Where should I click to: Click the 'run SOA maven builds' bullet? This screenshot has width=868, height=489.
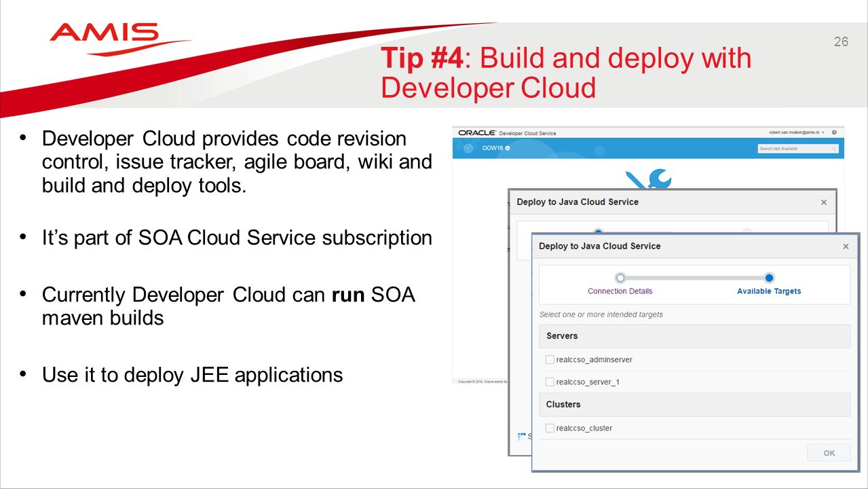click(x=229, y=306)
